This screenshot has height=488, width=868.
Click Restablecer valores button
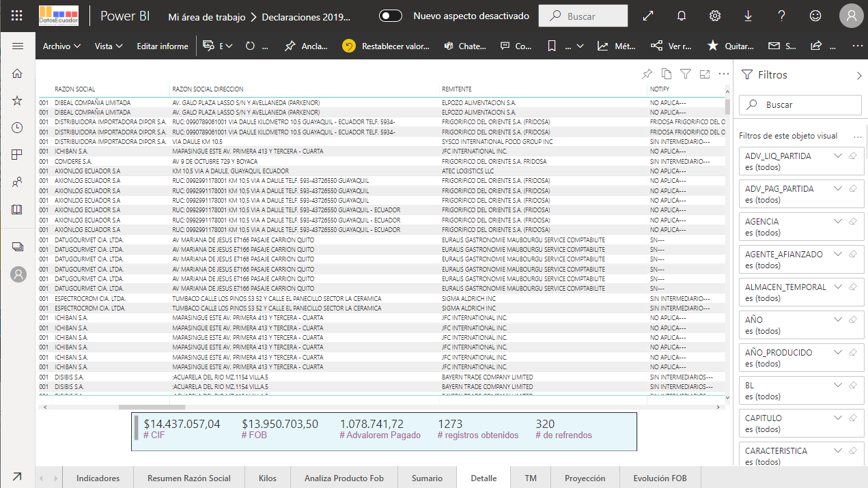387,46
